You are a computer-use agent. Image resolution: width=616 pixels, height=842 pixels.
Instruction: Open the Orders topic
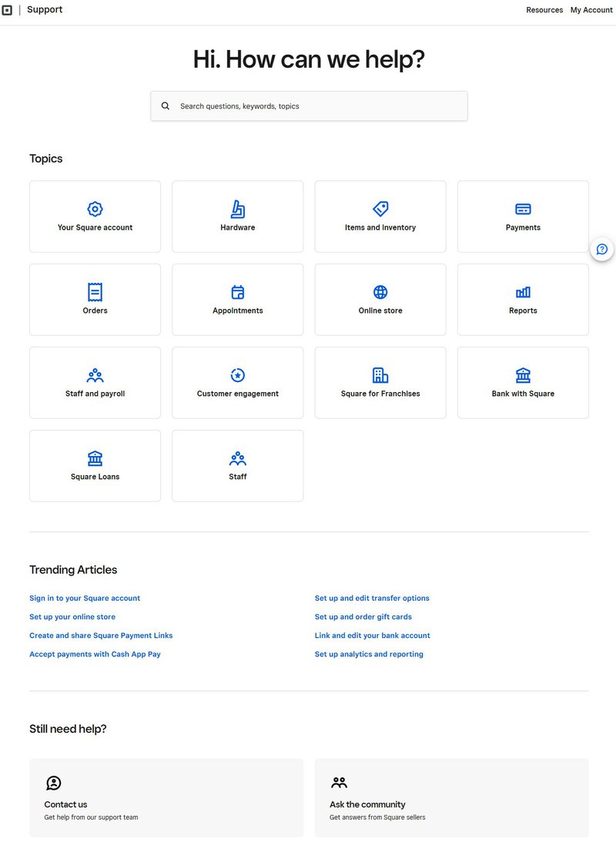click(95, 299)
